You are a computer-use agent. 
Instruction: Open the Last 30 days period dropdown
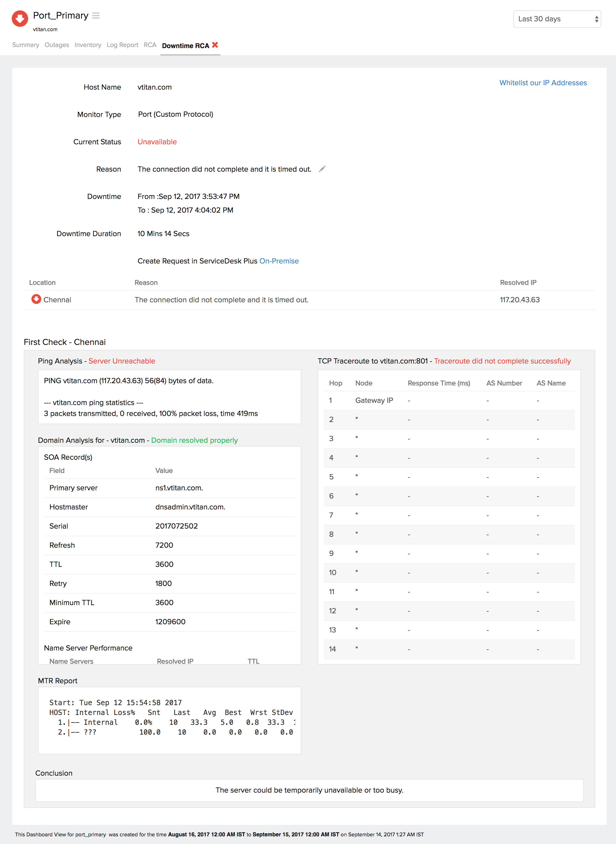point(557,19)
